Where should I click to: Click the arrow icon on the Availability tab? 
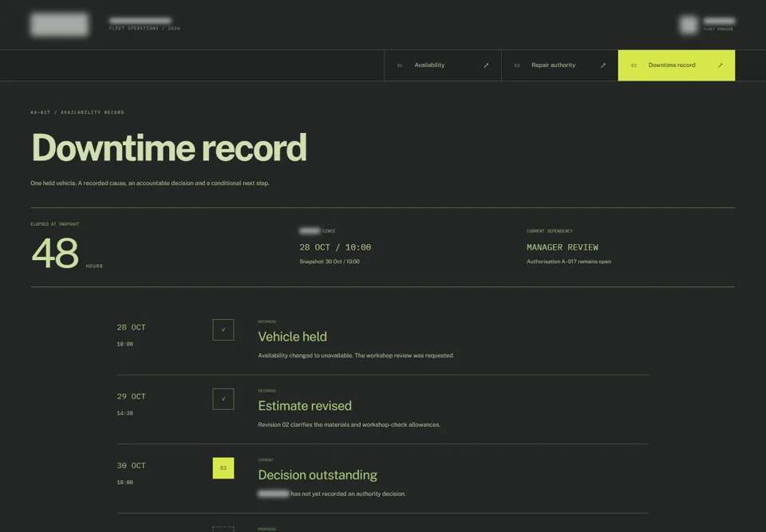pyautogui.click(x=486, y=65)
